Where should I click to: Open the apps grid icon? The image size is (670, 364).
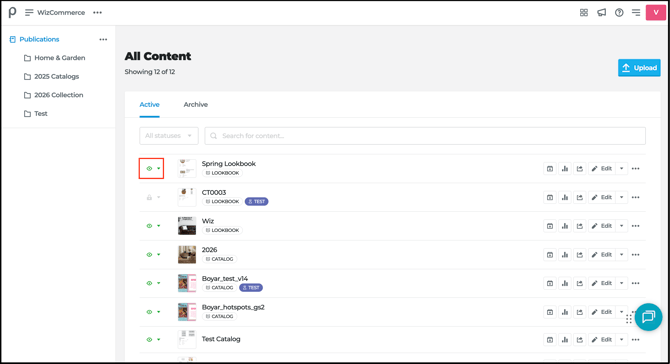point(584,12)
